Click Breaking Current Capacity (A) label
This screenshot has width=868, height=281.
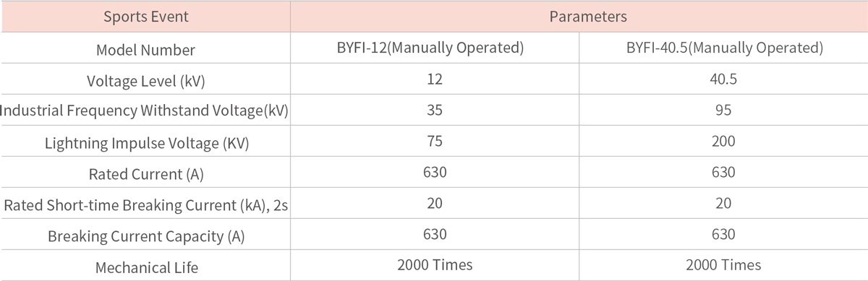coord(145,236)
